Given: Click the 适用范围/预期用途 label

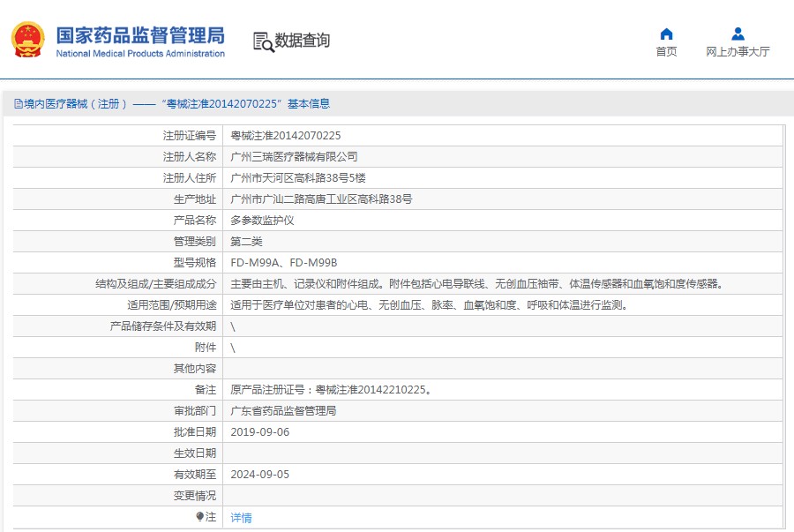Looking at the screenshot, I should click(172, 305).
